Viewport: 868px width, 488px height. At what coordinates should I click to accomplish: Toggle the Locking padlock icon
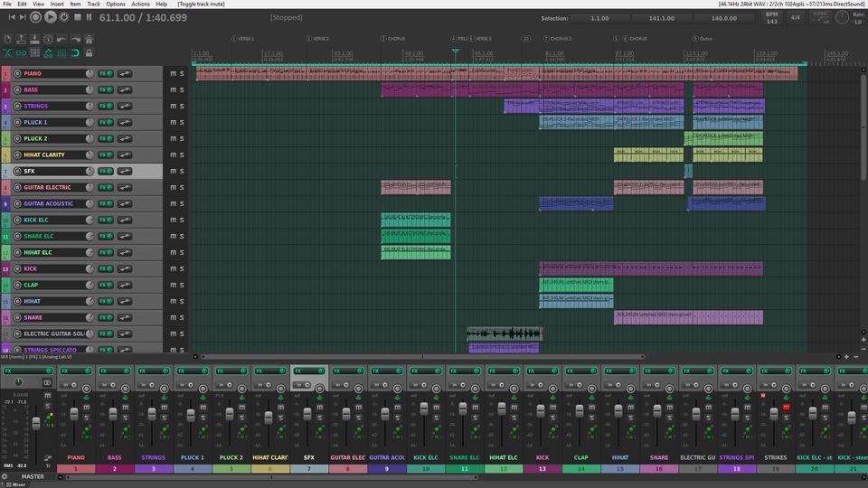(x=89, y=53)
